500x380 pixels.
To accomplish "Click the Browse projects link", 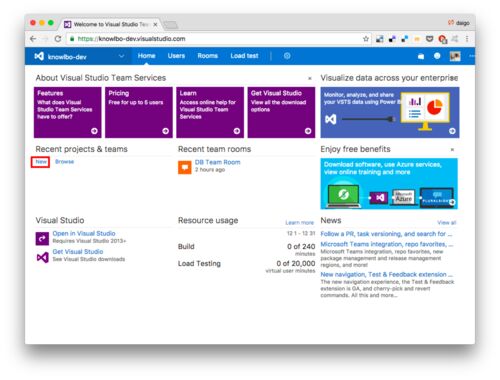I will [x=64, y=162].
